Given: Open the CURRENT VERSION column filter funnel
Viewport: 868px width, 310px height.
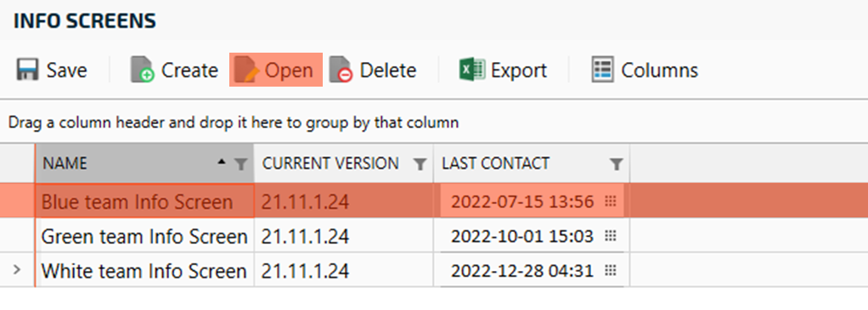Looking at the screenshot, I should [420, 164].
